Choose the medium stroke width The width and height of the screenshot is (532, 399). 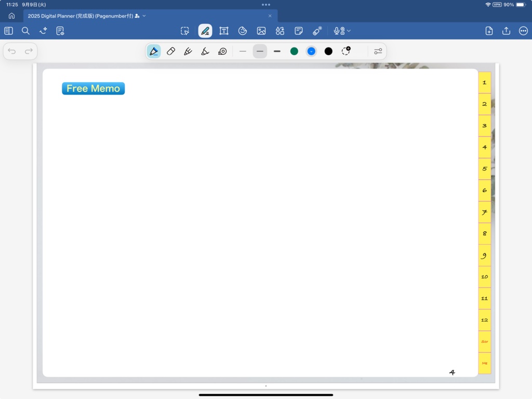[260, 51]
